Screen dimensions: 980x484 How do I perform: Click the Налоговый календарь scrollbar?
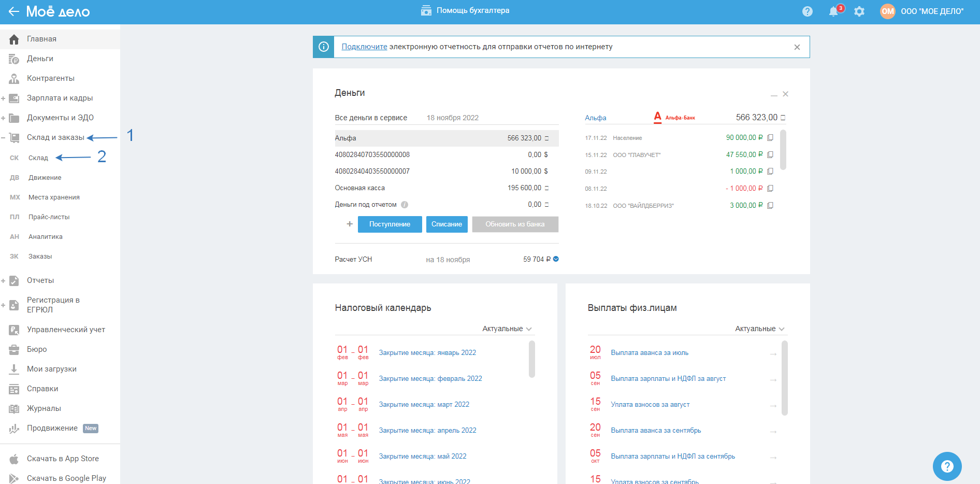531,359
